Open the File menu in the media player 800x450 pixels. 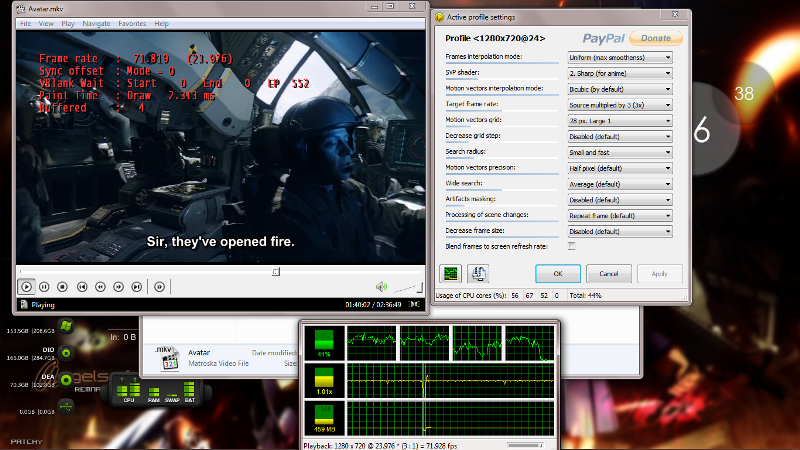pyautogui.click(x=25, y=23)
